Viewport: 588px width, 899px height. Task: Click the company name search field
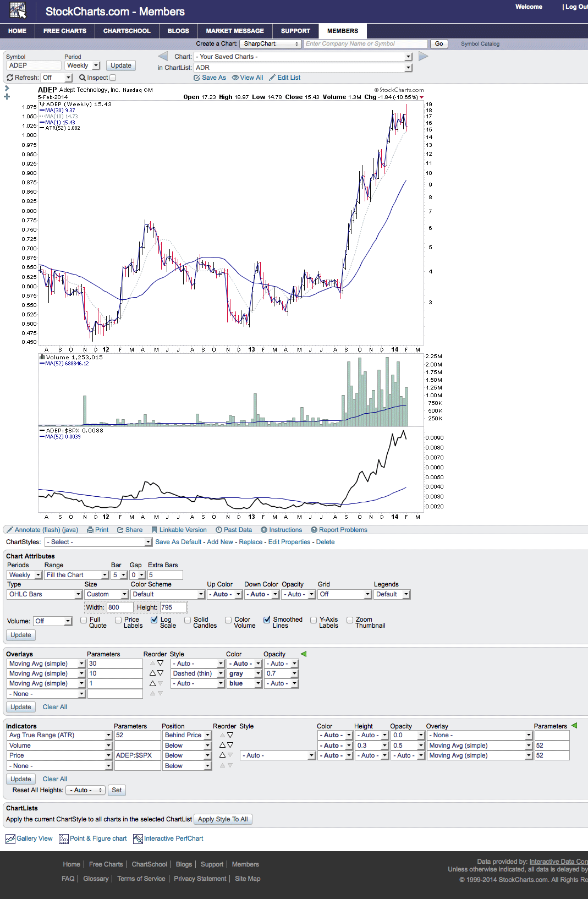(x=366, y=43)
